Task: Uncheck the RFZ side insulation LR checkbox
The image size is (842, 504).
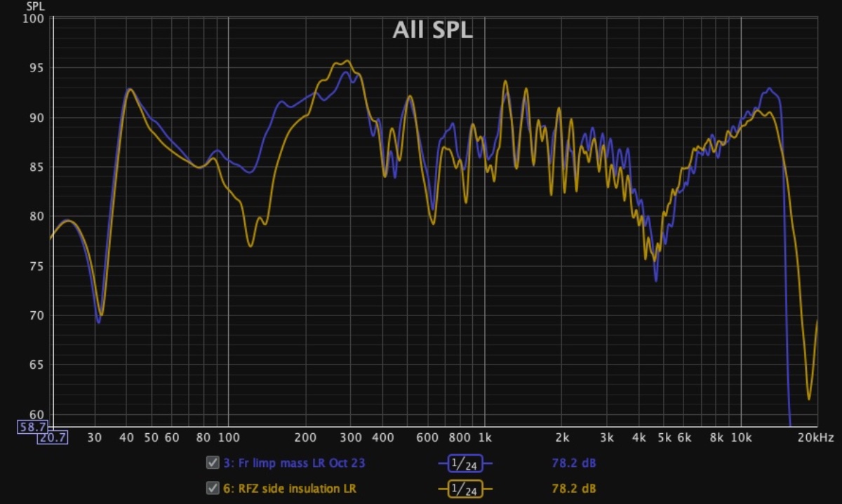Action: pyautogui.click(x=212, y=489)
